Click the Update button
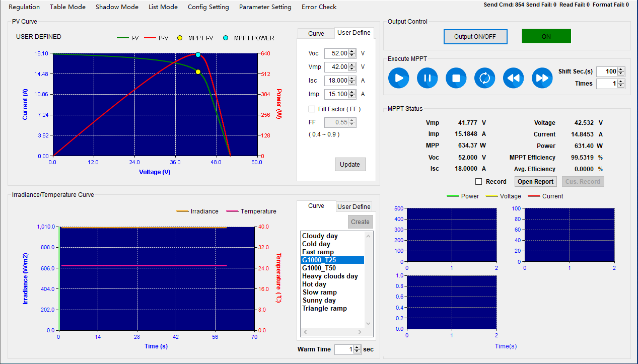Image resolution: width=638 pixels, height=364 pixels. coord(350,164)
